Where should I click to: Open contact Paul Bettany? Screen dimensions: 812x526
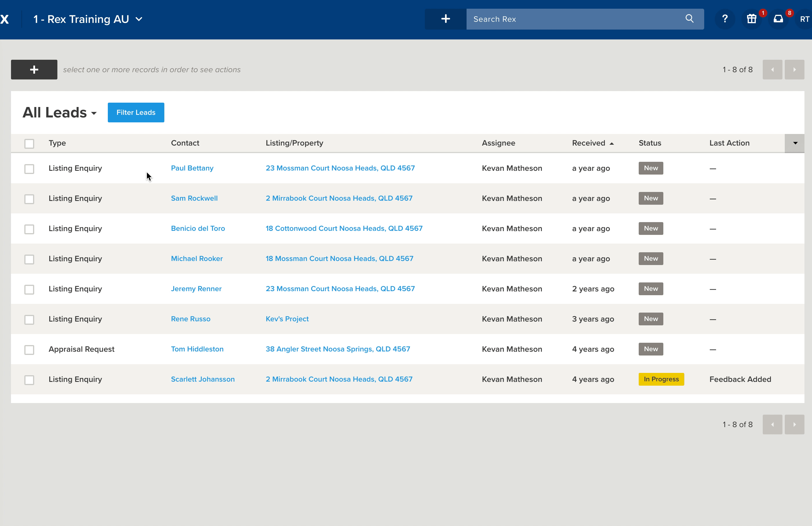192,168
